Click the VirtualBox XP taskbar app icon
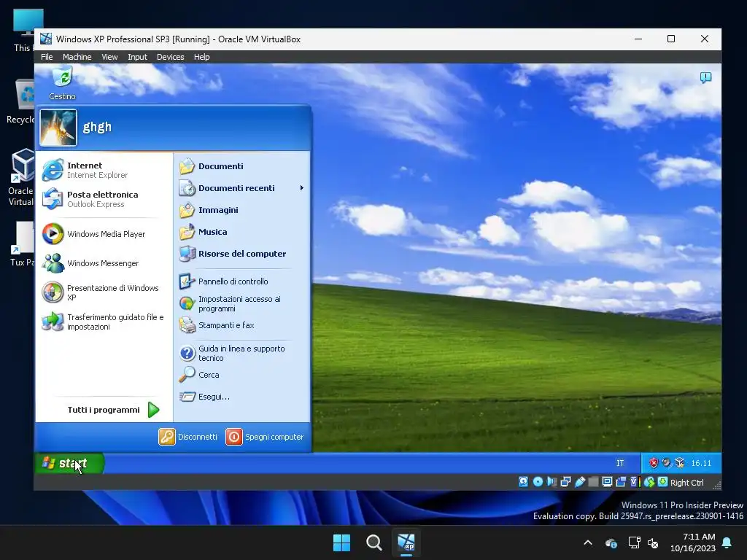 click(406, 542)
